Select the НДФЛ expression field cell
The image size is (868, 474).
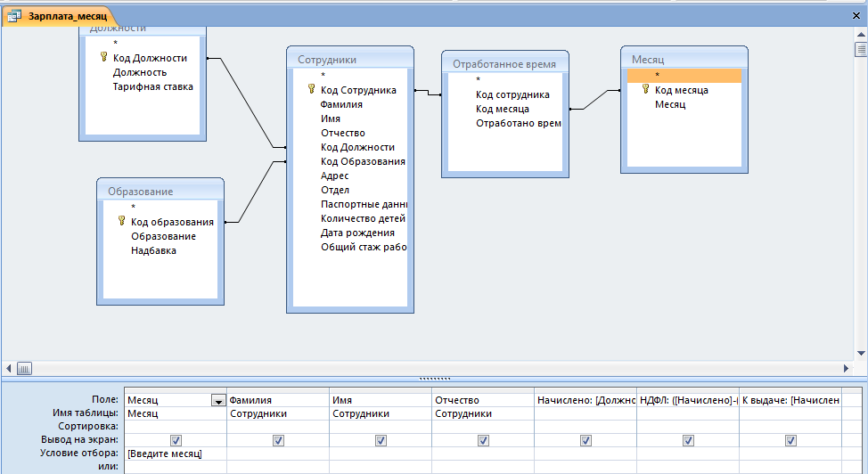pyautogui.click(x=687, y=400)
